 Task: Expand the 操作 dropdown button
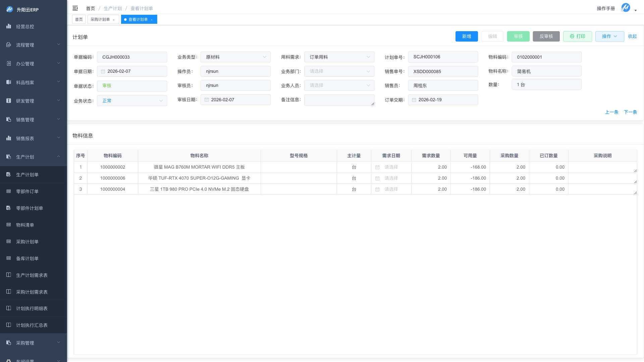pos(609,36)
